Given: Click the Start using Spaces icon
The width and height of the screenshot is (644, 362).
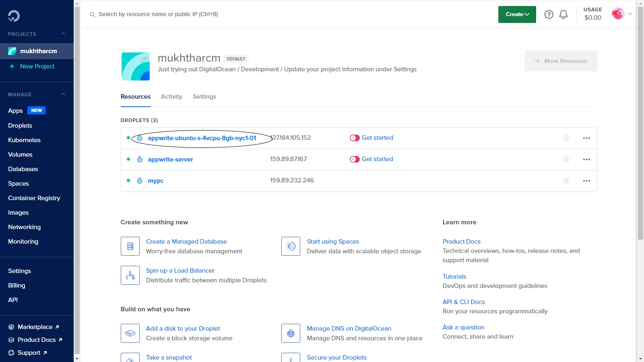Looking at the screenshot, I should click(291, 246).
